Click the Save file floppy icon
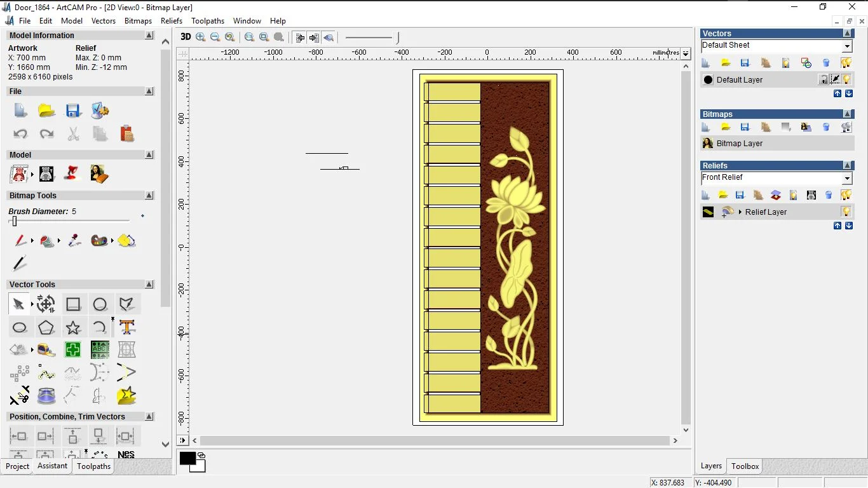Screen dimensions: 868x488 [73, 111]
